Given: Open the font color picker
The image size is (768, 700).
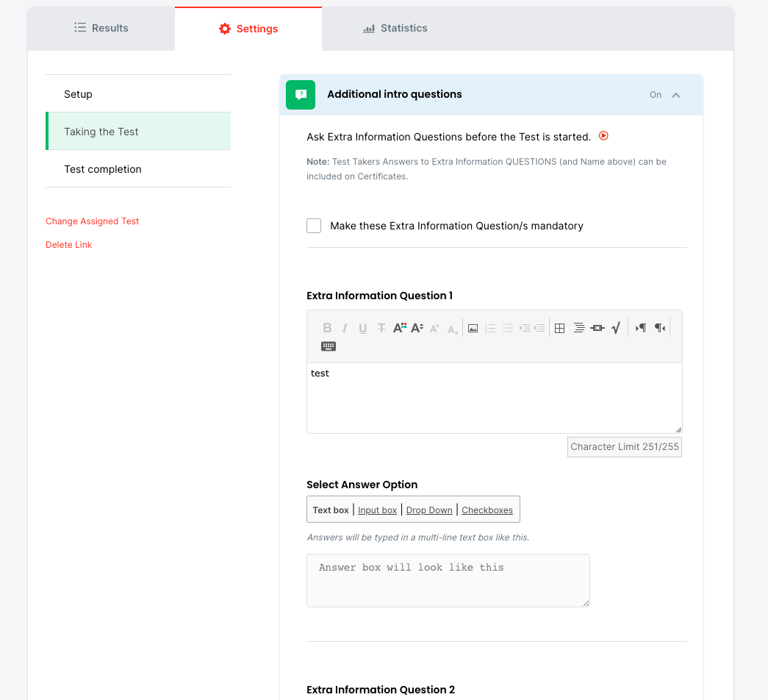Looking at the screenshot, I should click(399, 328).
